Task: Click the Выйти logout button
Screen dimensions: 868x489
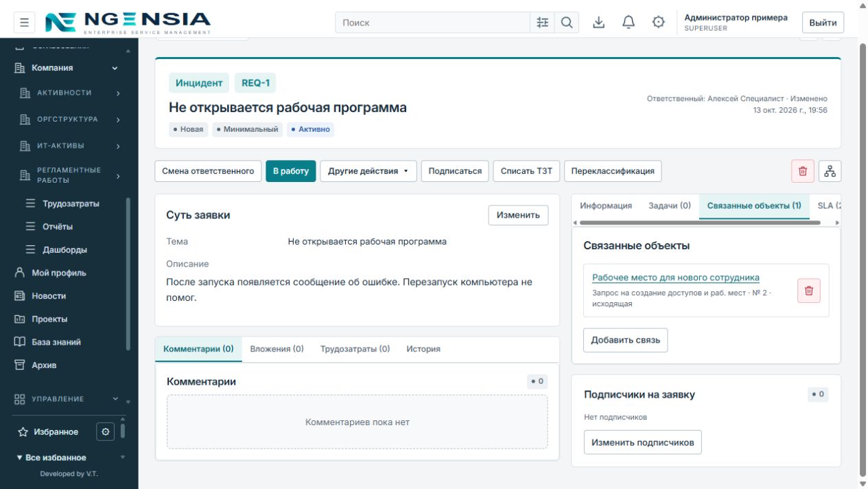Action: click(823, 23)
